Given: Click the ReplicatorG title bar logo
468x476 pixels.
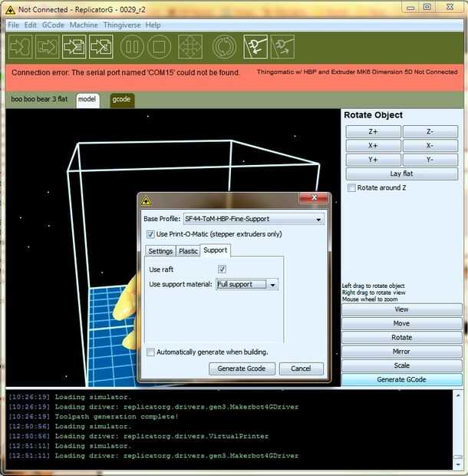Looking at the screenshot, I should click(10, 10).
